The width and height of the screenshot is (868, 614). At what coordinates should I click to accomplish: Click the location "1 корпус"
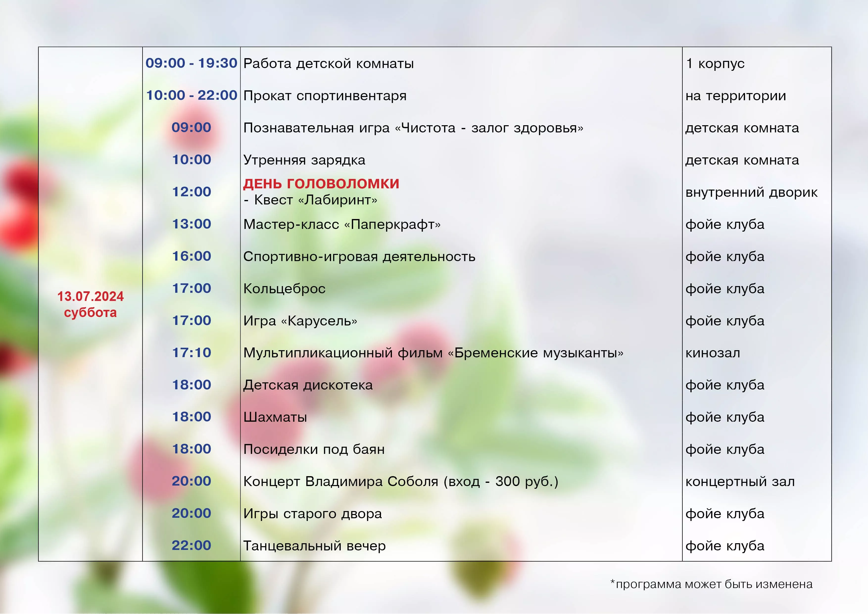click(x=715, y=64)
